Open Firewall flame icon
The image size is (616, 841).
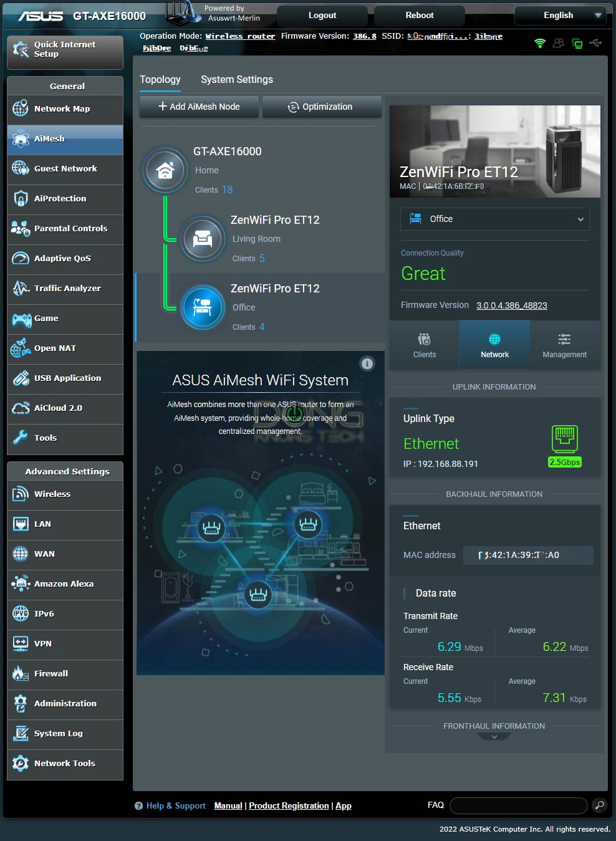tap(21, 673)
